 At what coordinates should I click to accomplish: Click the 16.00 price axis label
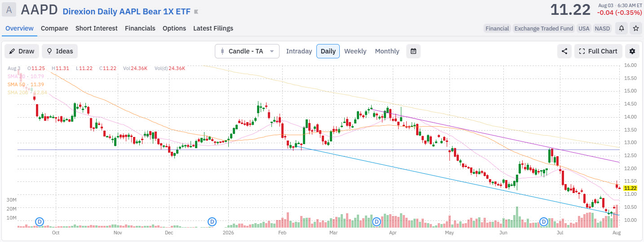[631, 65]
